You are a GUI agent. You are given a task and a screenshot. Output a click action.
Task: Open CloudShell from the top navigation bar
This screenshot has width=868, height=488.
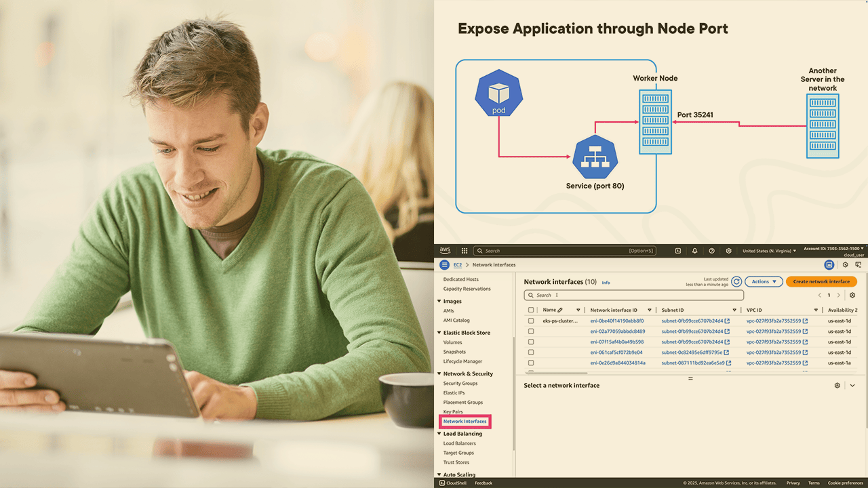tap(677, 251)
